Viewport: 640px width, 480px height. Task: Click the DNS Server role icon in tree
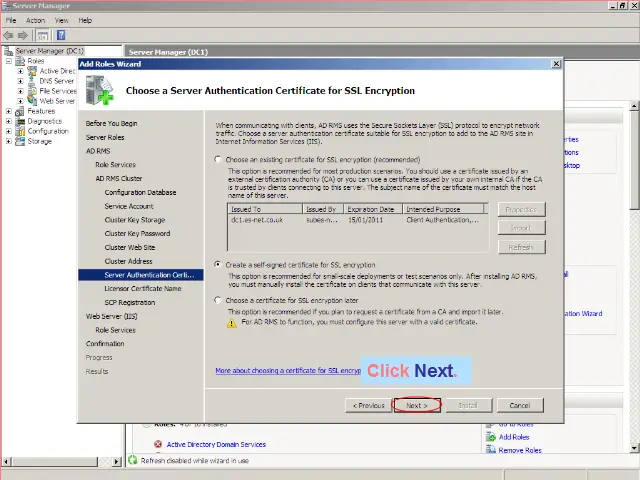coord(32,81)
